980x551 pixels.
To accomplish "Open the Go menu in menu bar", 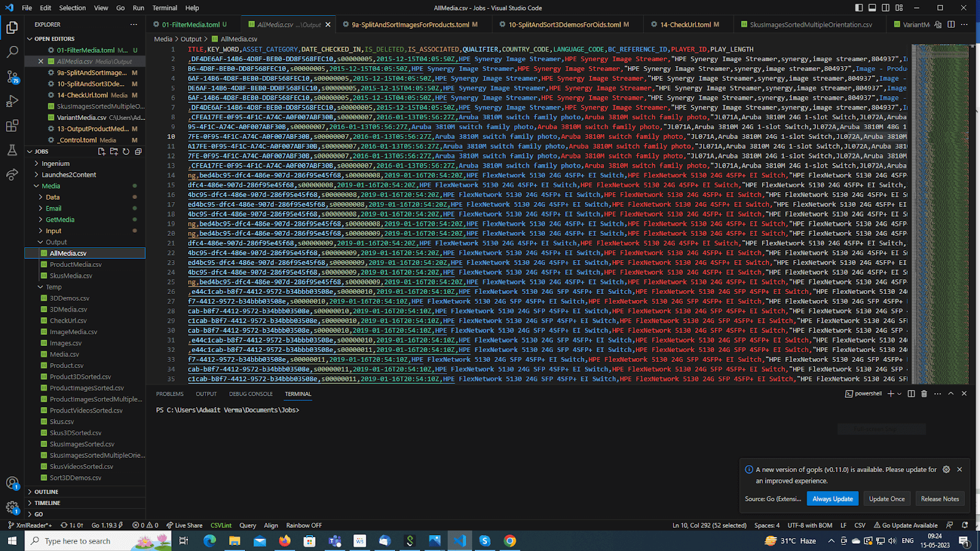I will (x=121, y=8).
